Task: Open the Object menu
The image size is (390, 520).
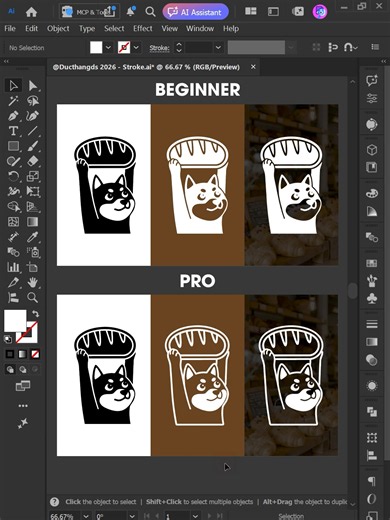Action: [58, 29]
